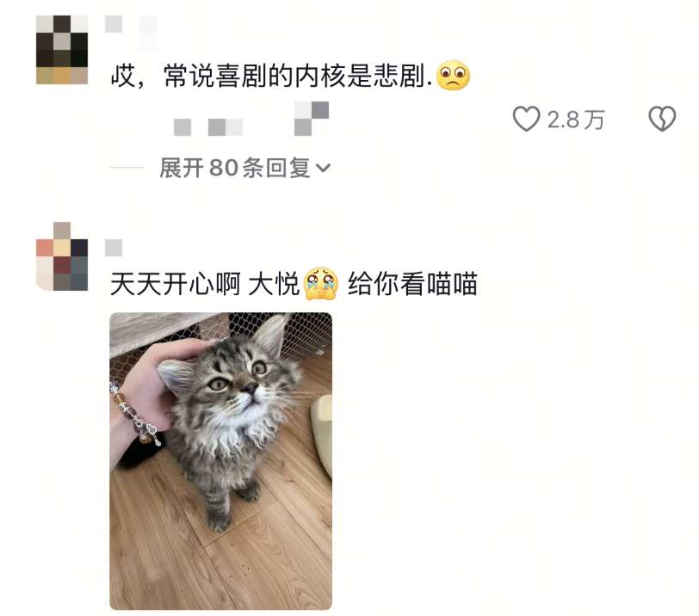
Task: Open the first commenter's blurred username
Action: coord(131,32)
